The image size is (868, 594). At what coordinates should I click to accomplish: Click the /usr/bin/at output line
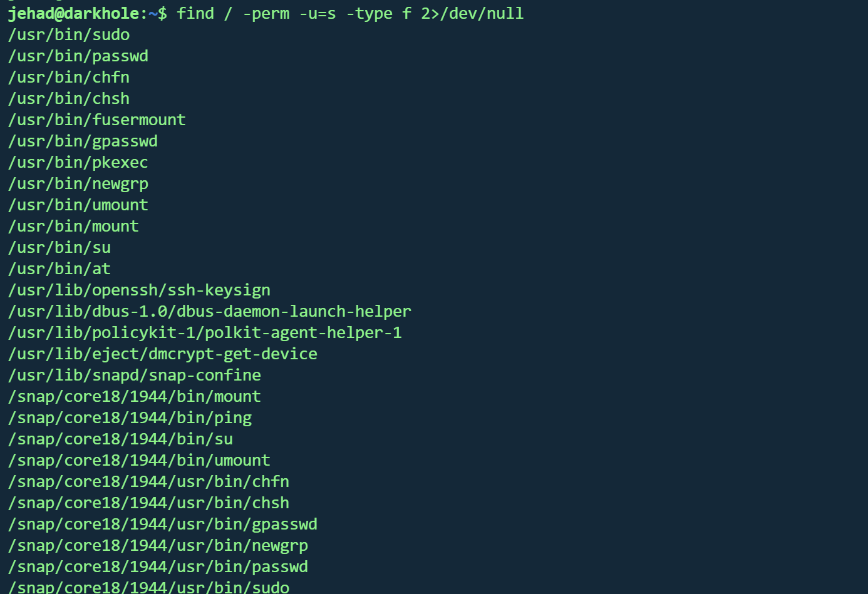[59, 269]
